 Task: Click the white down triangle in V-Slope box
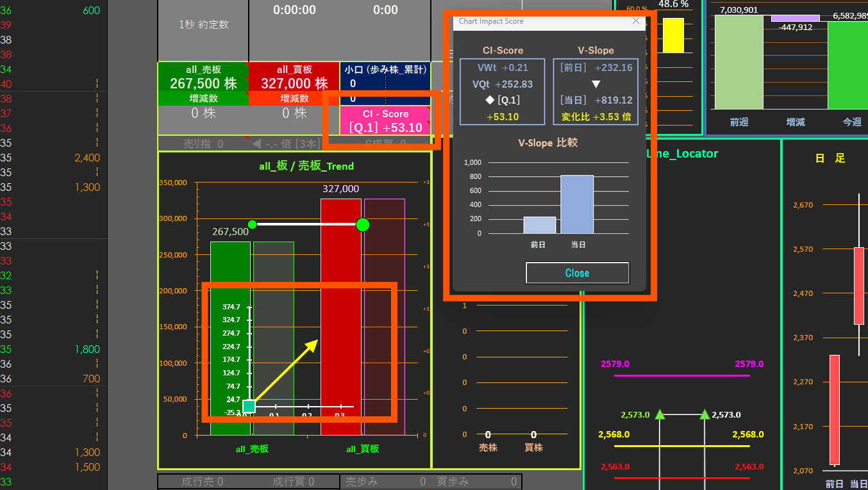tap(596, 84)
